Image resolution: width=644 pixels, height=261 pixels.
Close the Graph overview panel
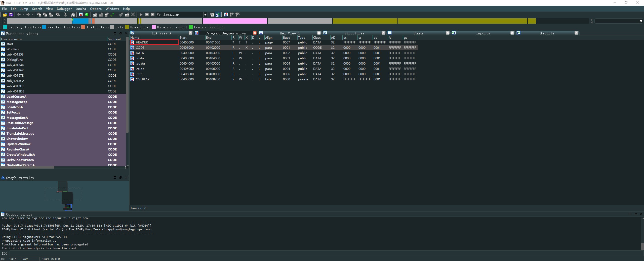pos(126,178)
